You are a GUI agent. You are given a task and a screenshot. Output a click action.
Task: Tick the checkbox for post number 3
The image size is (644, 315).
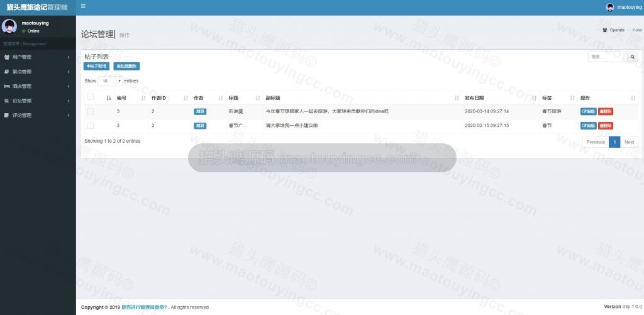[x=91, y=111]
